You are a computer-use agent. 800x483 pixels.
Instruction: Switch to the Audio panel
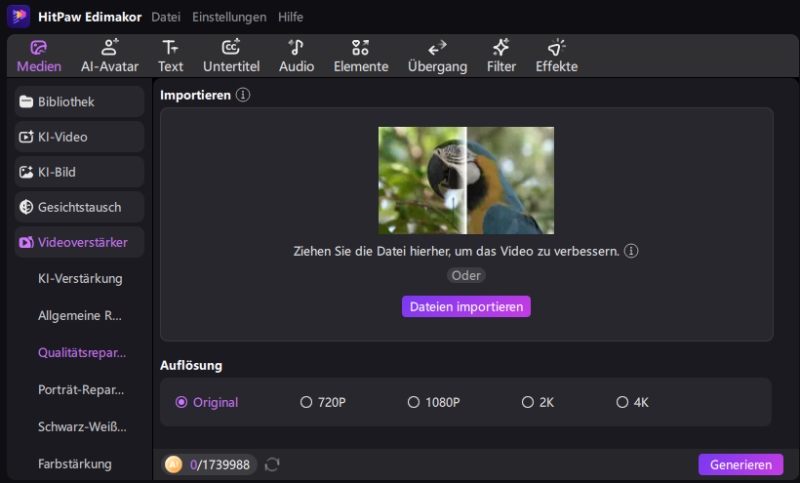[296, 56]
